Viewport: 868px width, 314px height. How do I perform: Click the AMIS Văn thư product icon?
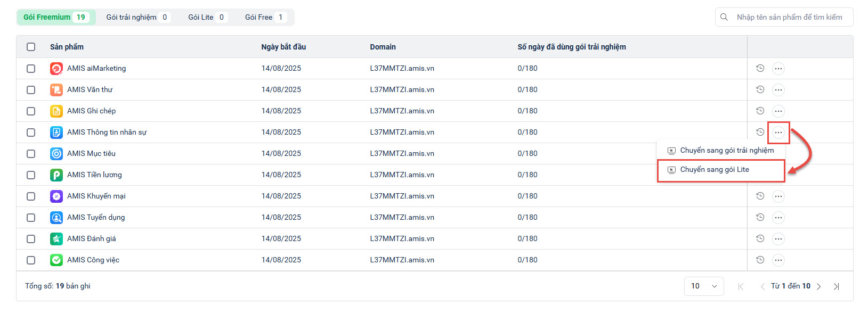coord(56,90)
